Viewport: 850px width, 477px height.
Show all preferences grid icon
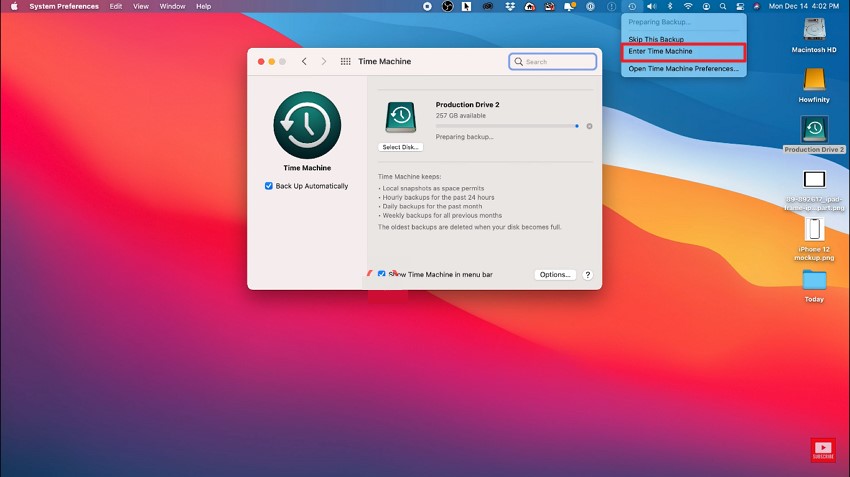coord(345,62)
